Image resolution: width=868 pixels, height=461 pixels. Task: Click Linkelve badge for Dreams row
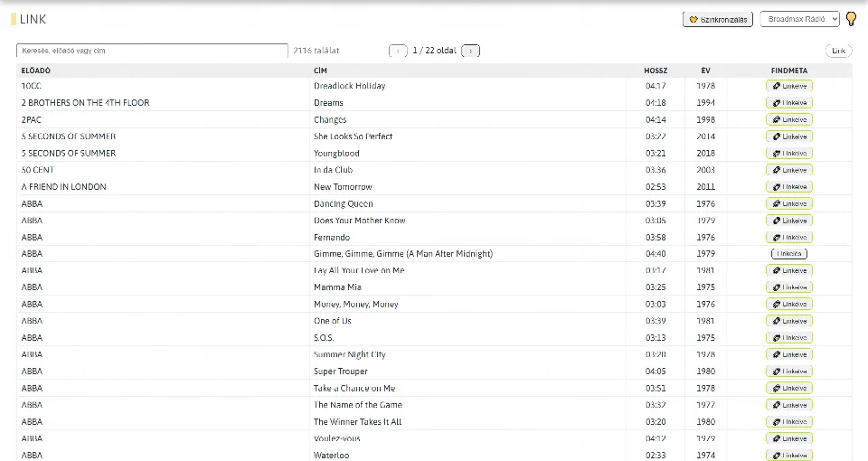(789, 103)
